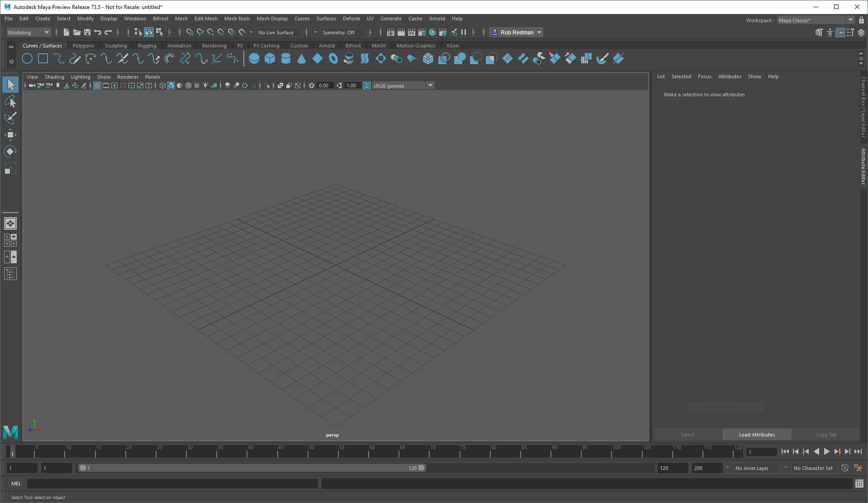Create a NURBS Sphere from shelf
868x503 pixels.
[254, 58]
